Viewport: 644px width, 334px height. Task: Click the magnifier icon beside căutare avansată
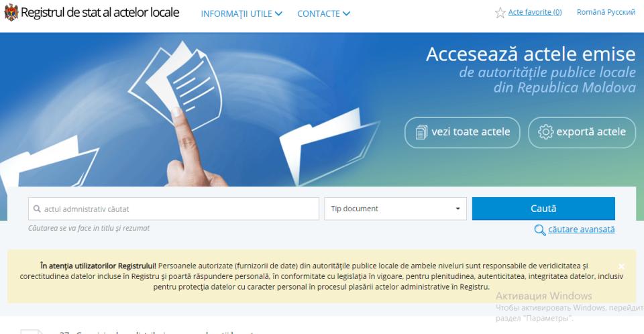[x=539, y=229]
